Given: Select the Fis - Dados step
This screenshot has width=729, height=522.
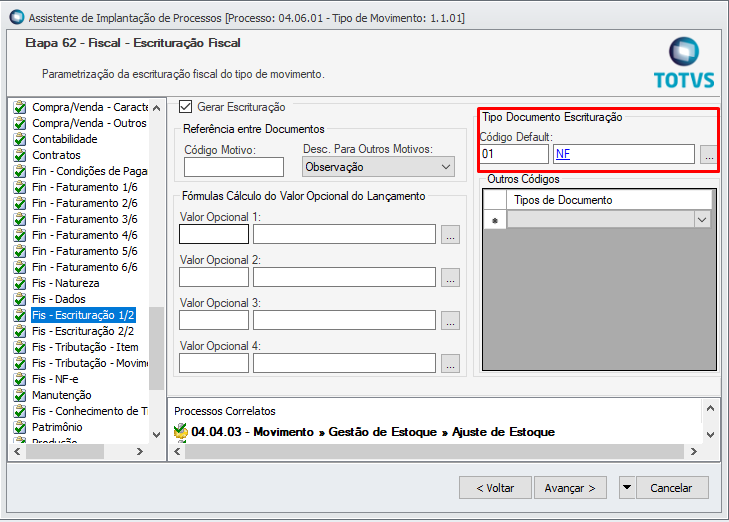Looking at the screenshot, I should pos(59,299).
